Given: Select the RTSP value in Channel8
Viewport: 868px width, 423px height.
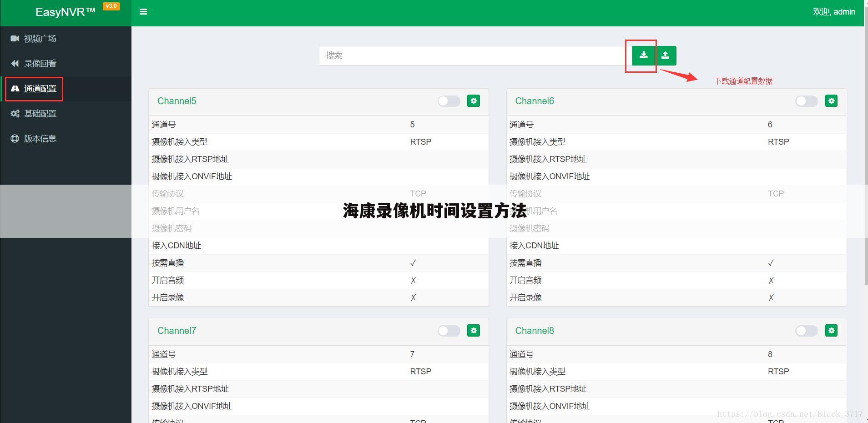Looking at the screenshot, I should click(x=778, y=372).
